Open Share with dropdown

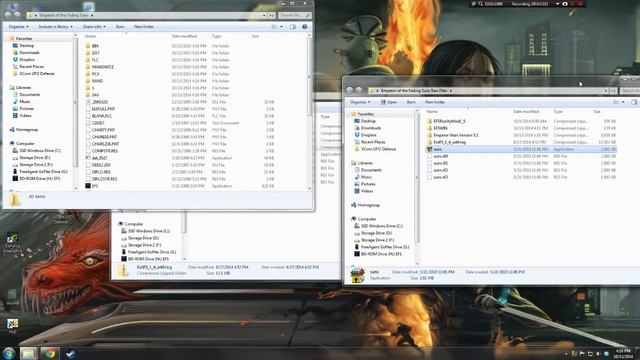point(94,27)
